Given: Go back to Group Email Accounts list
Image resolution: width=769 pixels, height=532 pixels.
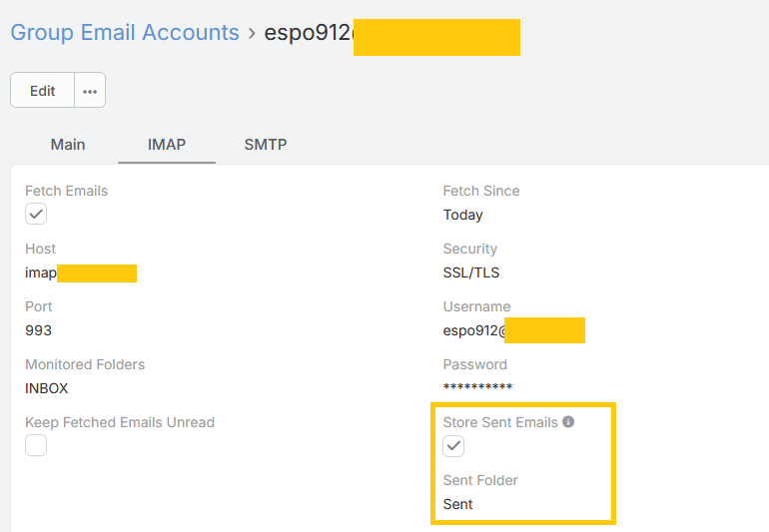Looking at the screenshot, I should pyautogui.click(x=125, y=33).
